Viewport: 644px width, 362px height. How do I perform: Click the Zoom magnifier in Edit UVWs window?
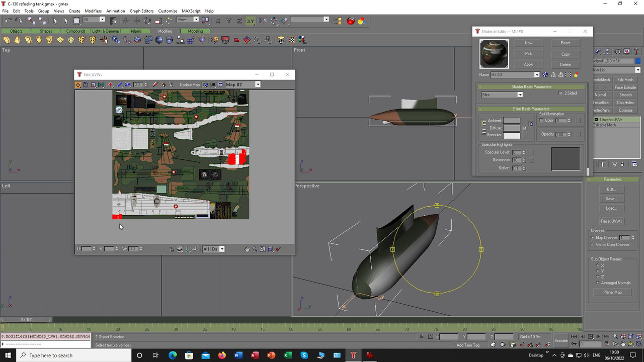255,249
